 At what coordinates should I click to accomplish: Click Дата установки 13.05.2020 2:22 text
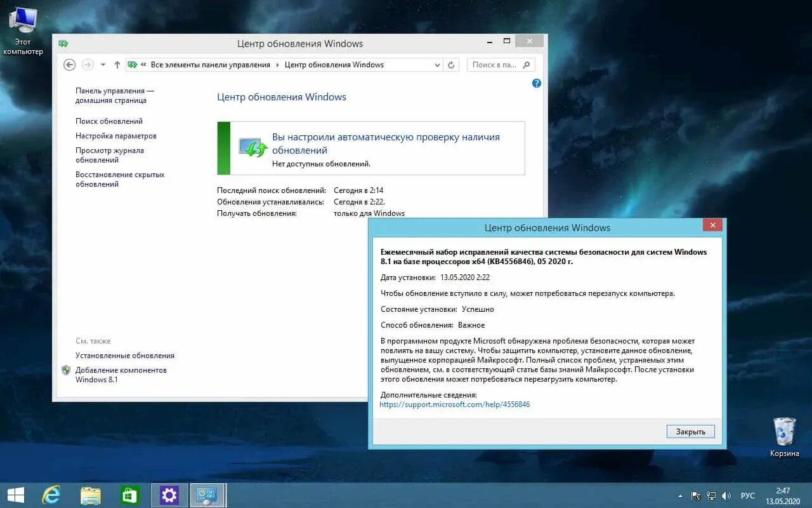point(435,277)
